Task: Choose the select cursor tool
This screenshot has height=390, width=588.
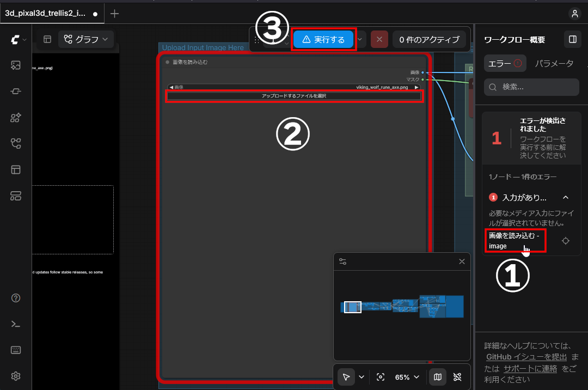Action: click(x=346, y=377)
